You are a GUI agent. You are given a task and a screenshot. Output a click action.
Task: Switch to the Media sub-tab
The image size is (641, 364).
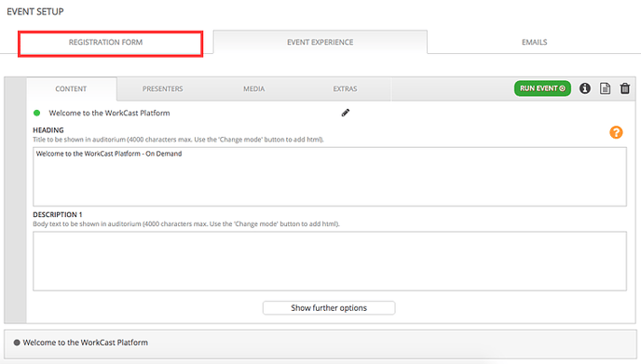253,88
